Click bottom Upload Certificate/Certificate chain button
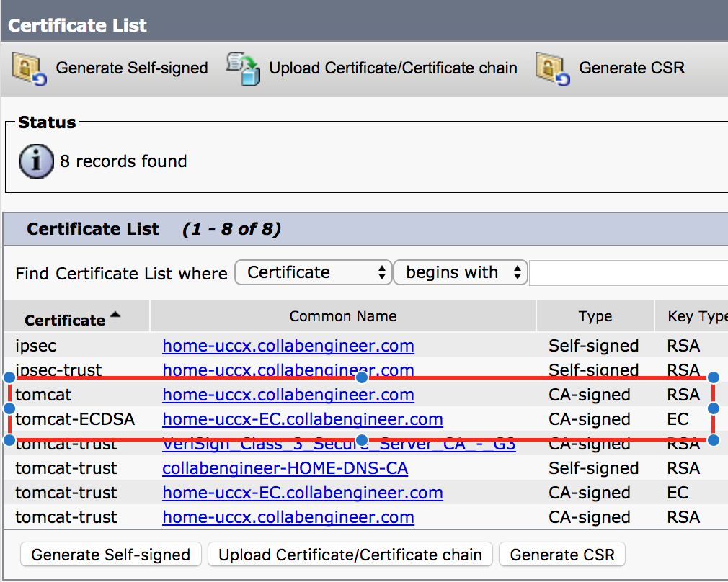Image resolution: width=728 pixels, height=582 pixels. (x=350, y=555)
